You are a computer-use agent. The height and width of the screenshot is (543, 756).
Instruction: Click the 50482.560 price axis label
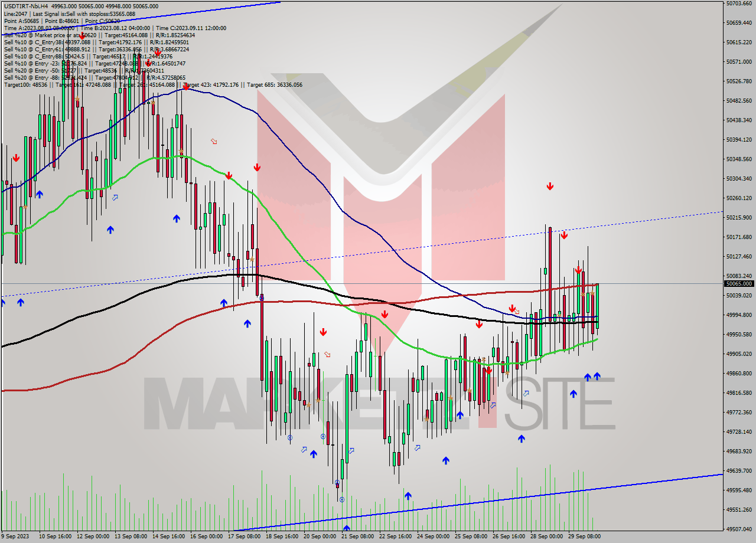[739, 100]
